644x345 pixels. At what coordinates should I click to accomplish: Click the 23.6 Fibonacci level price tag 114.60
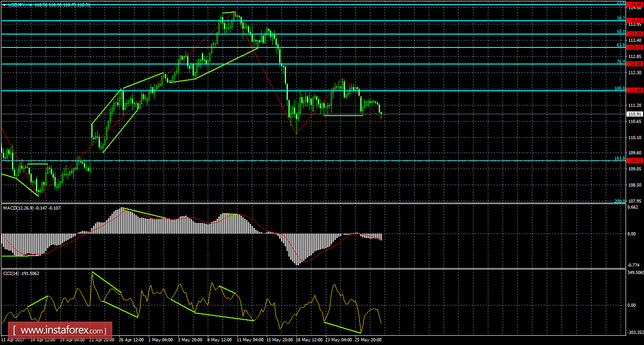point(635,3)
